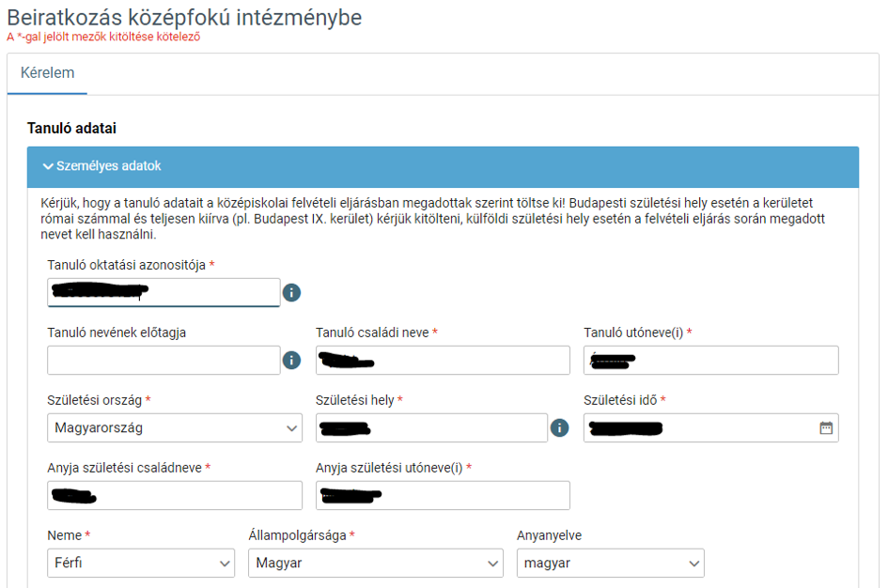Screen dimensions: 888x588
Task: Open the Állampolgársága dropdown
Action: (x=376, y=564)
